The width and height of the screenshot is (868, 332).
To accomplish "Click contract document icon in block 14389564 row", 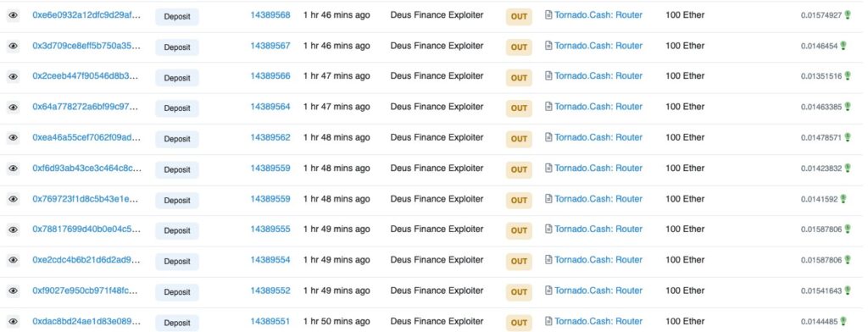I will click(548, 107).
